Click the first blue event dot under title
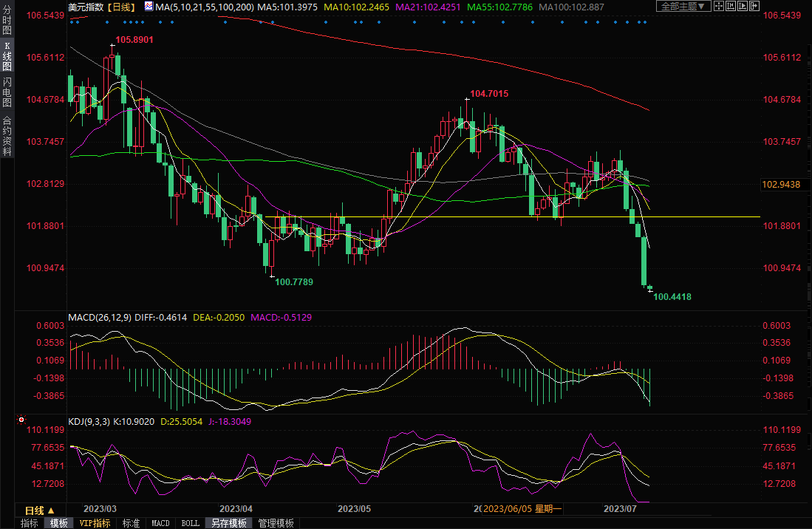This screenshot has height=529, width=812. 71,22
